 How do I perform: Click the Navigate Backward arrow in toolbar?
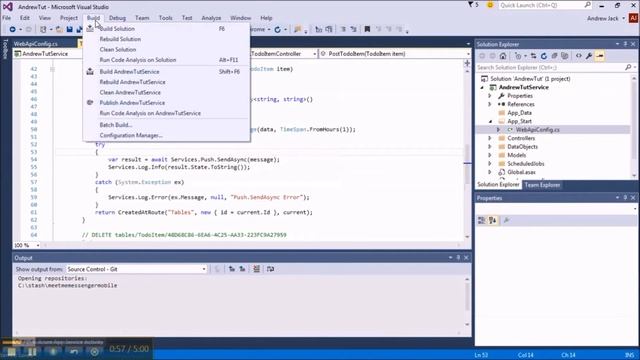12,29
